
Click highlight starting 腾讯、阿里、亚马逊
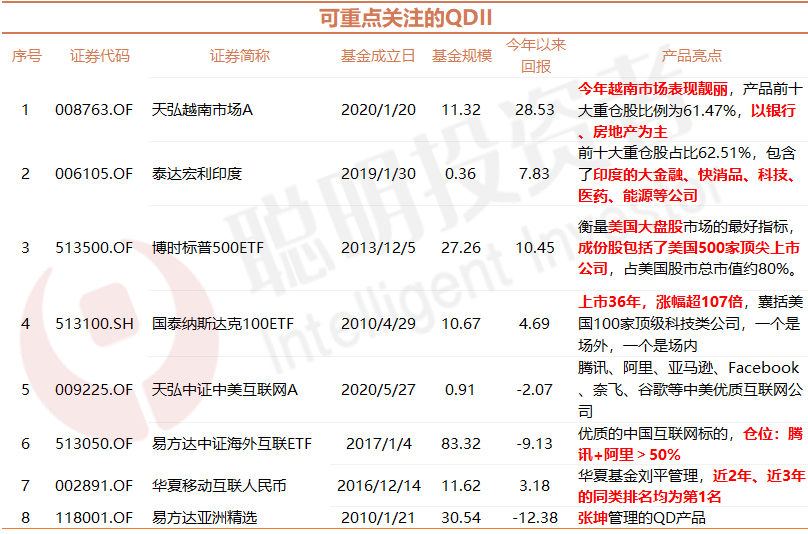pyautogui.click(x=691, y=389)
